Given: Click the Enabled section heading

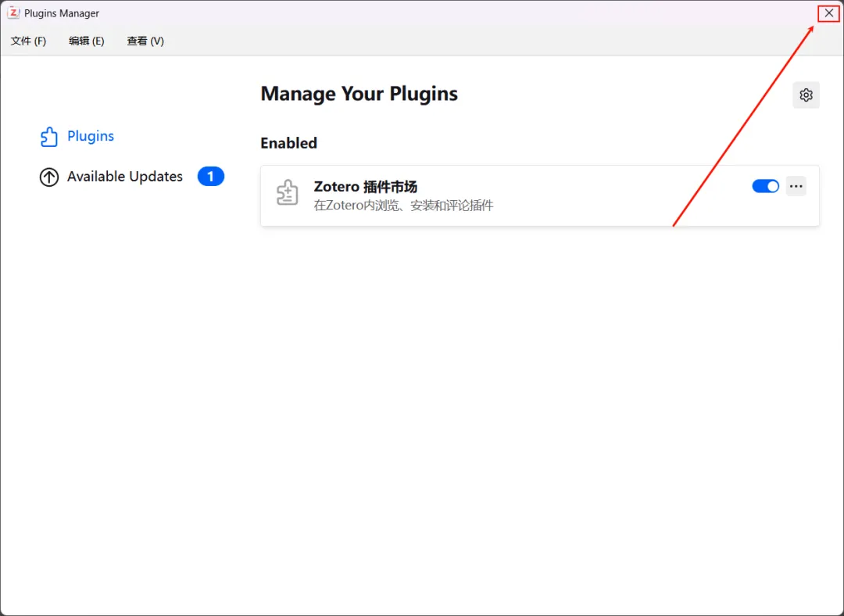Looking at the screenshot, I should (x=288, y=143).
